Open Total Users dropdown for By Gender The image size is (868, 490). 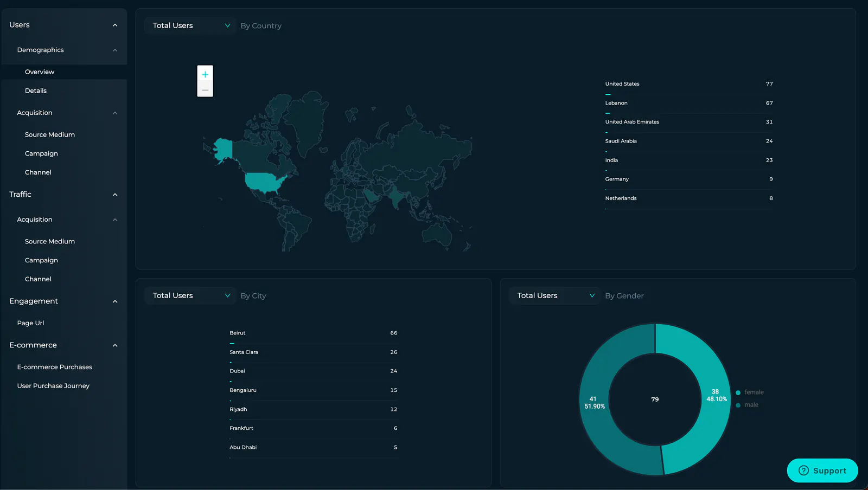point(554,295)
